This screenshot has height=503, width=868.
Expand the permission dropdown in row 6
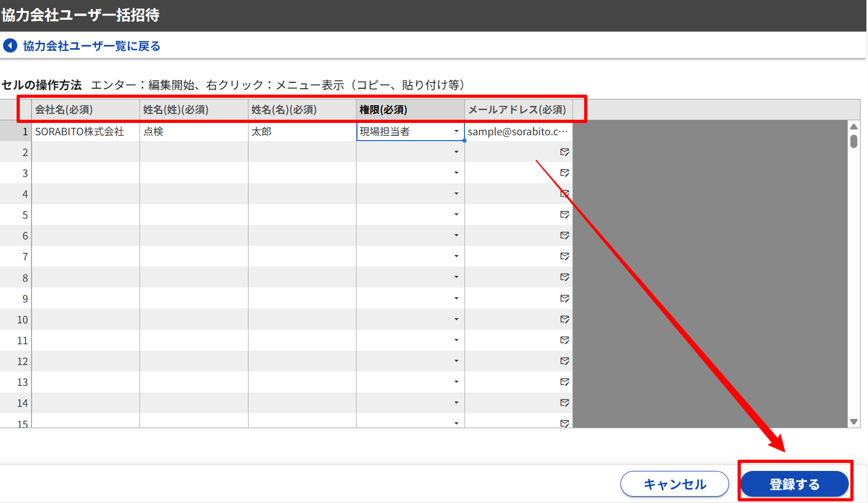(456, 235)
